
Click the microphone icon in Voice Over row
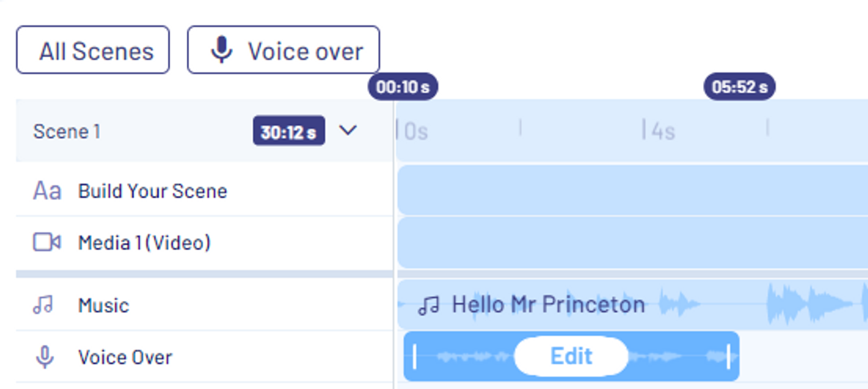[43, 357]
